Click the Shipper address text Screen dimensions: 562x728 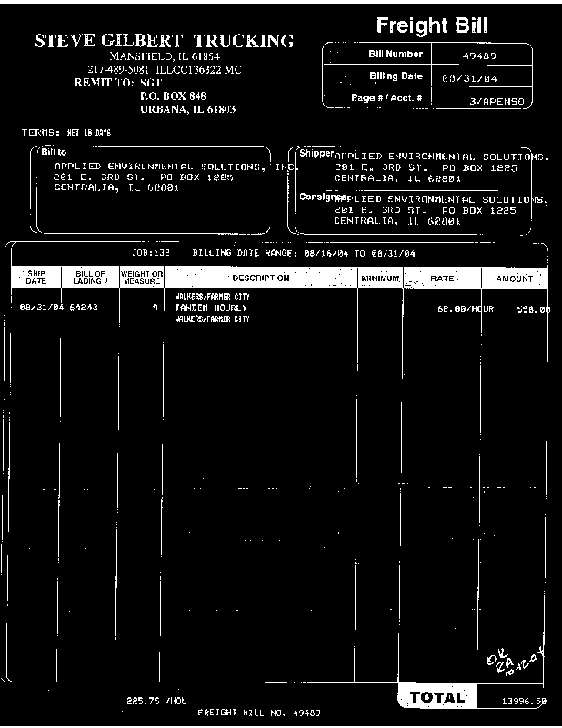click(x=441, y=167)
